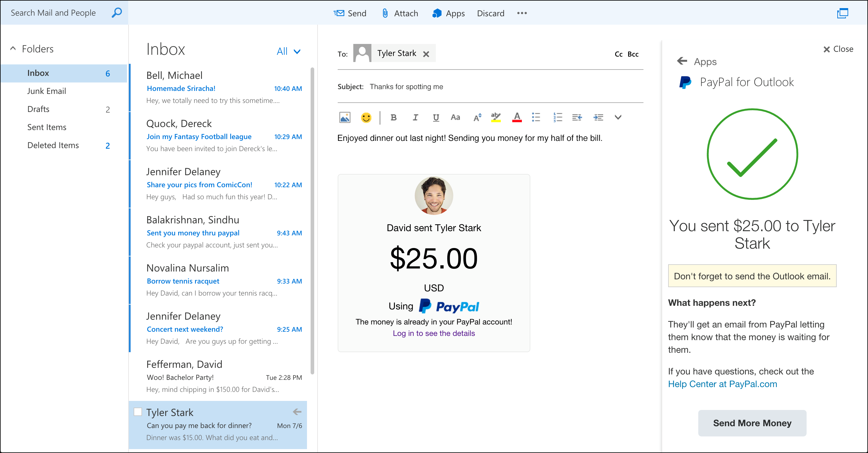The height and width of the screenshot is (453, 868).
Task: Increase the indent of the text
Action: 598,117
